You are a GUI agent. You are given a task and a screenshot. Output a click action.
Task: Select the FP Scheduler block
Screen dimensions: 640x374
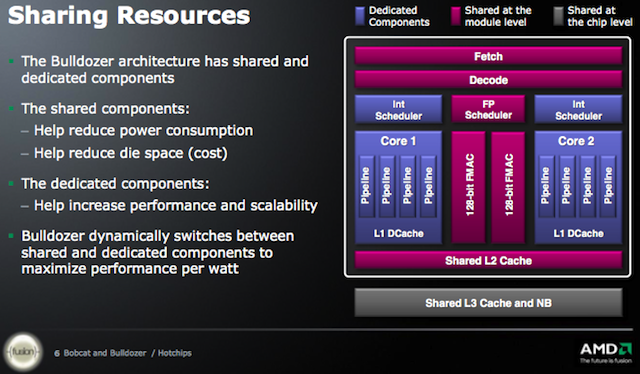click(488, 109)
